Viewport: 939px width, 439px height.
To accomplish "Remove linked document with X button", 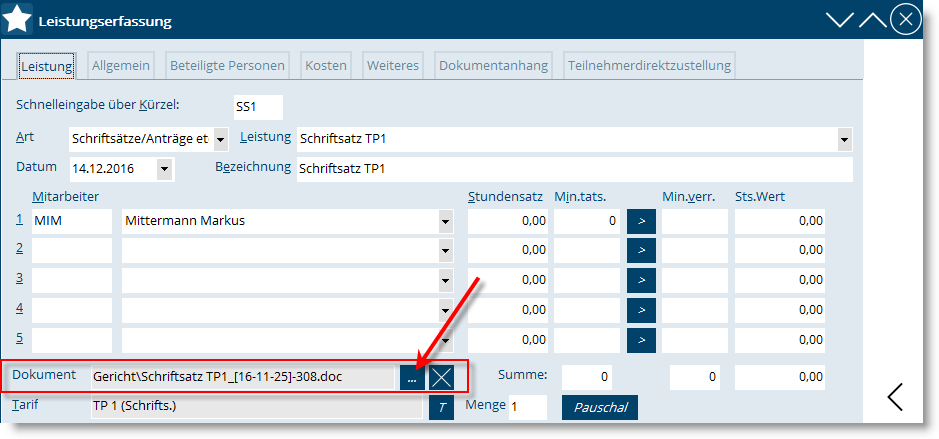I will point(441,377).
